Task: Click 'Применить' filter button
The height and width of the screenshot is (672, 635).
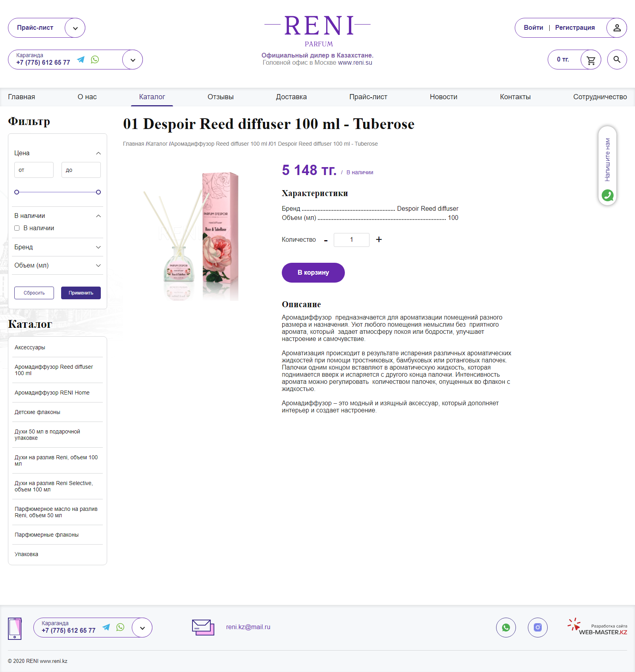Action: coord(81,293)
